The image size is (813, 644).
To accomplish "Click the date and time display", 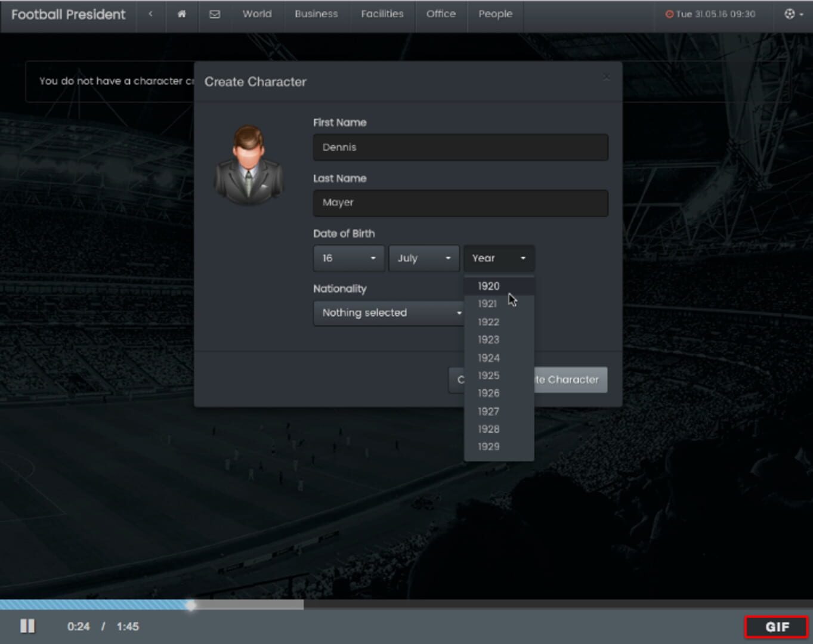I will click(715, 14).
